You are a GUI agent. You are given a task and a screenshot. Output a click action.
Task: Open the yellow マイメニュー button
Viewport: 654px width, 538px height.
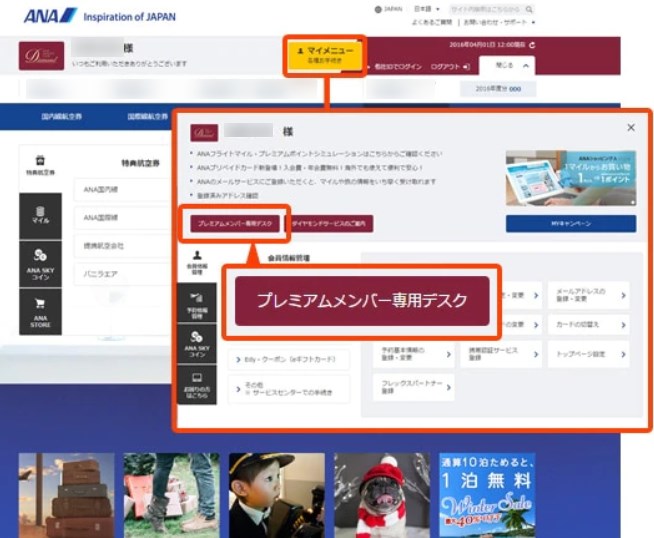coord(324,55)
